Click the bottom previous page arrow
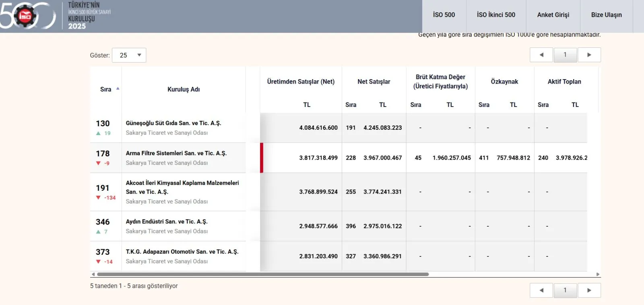Image resolution: width=644 pixels, height=305 pixels. tap(541, 290)
